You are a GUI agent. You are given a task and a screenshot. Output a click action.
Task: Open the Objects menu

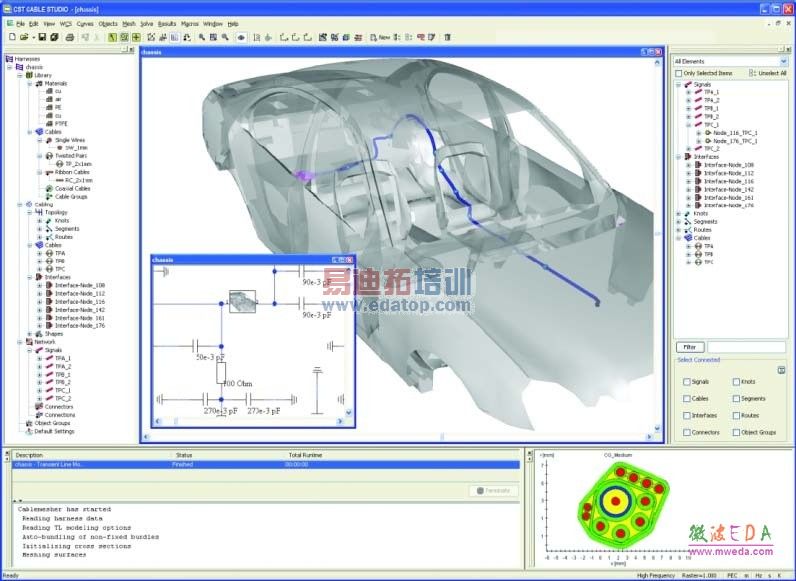tap(108, 24)
